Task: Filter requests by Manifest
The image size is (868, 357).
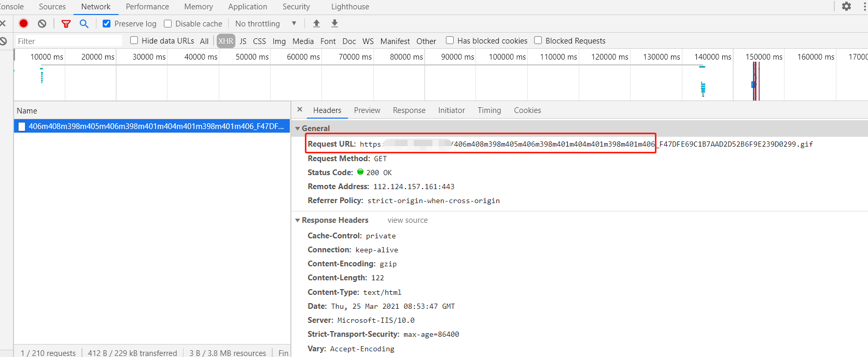Action: click(395, 41)
